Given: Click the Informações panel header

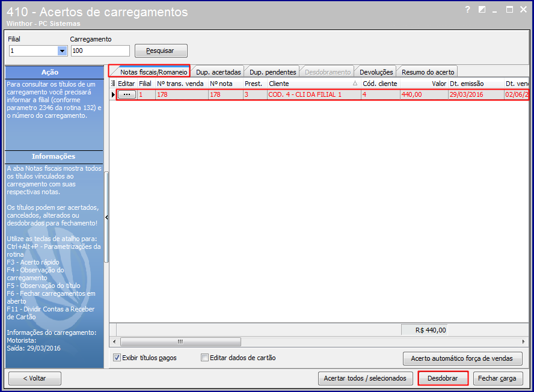Looking at the screenshot, I should click(54, 156).
